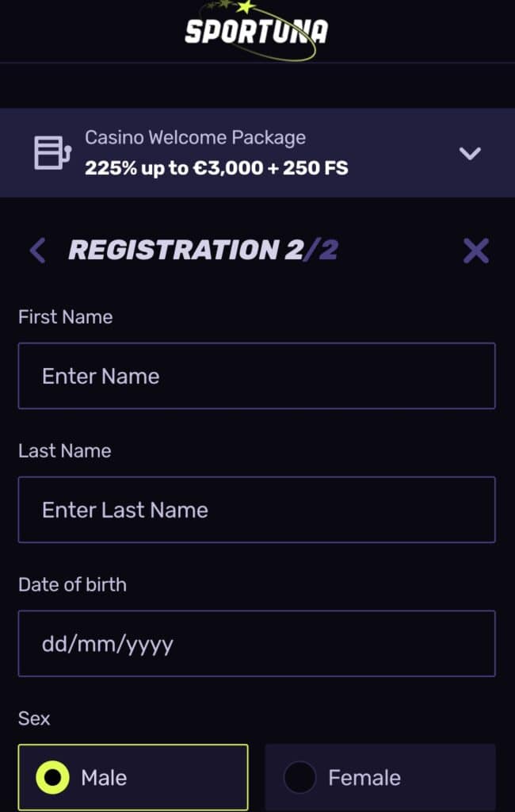Click the 2/2 step indicator
The width and height of the screenshot is (515, 812).
click(x=311, y=250)
